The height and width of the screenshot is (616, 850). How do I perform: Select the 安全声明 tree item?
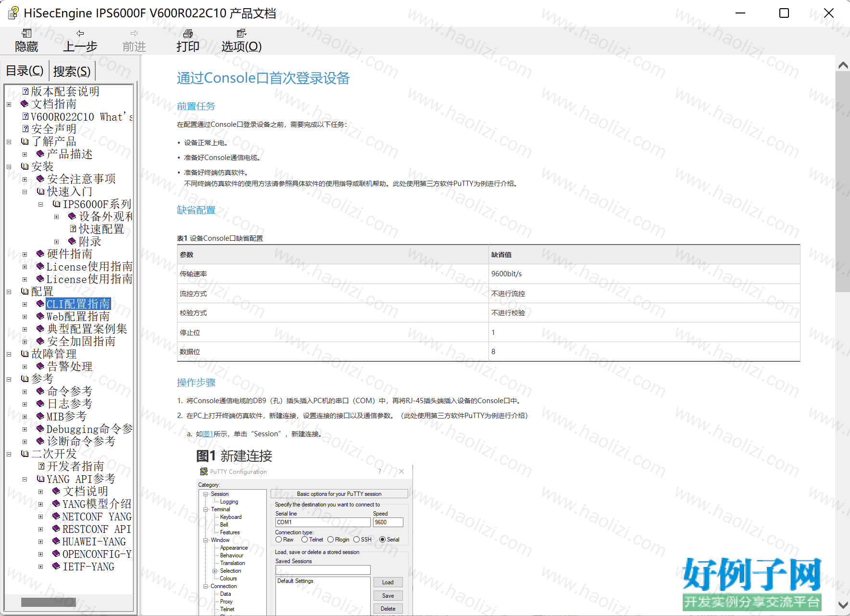(54, 129)
